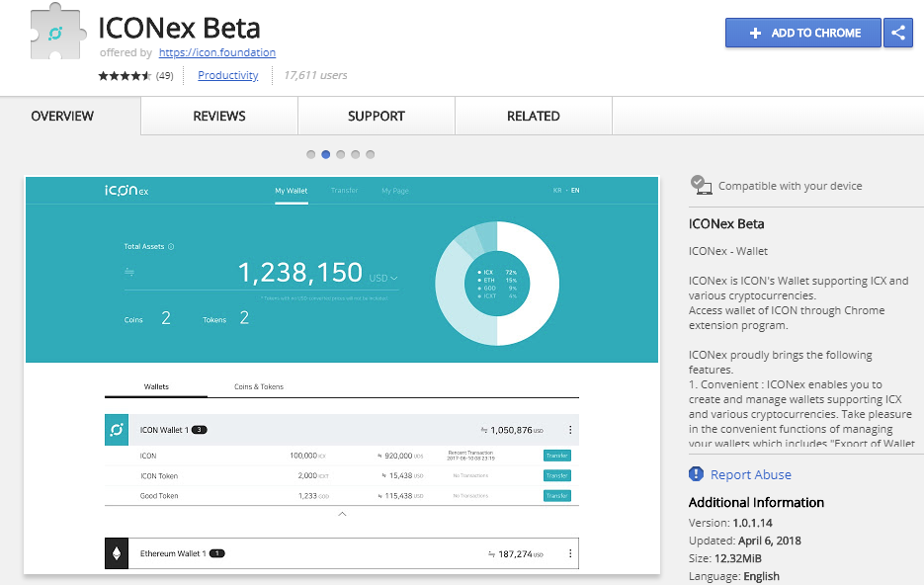Open the Ethereum Wallet 1 three-dot menu

[570, 553]
